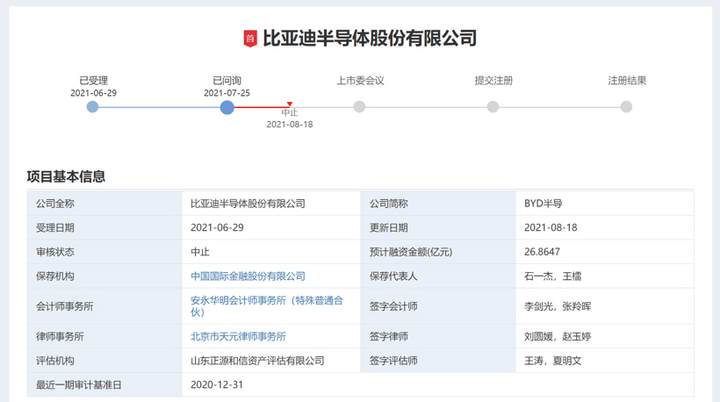Click the 已受理 stage label text
Viewport: 720px width, 402px height.
(x=93, y=81)
